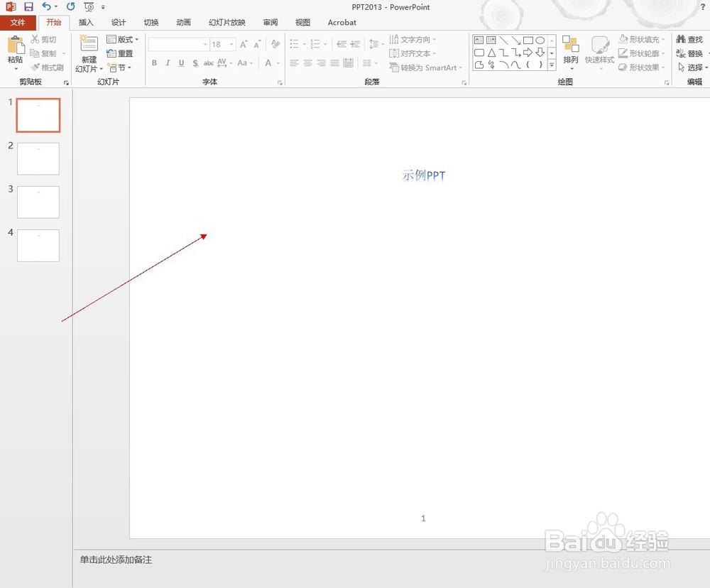Toggle Strikethrough formatting
710x588 pixels.
[208, 63]
